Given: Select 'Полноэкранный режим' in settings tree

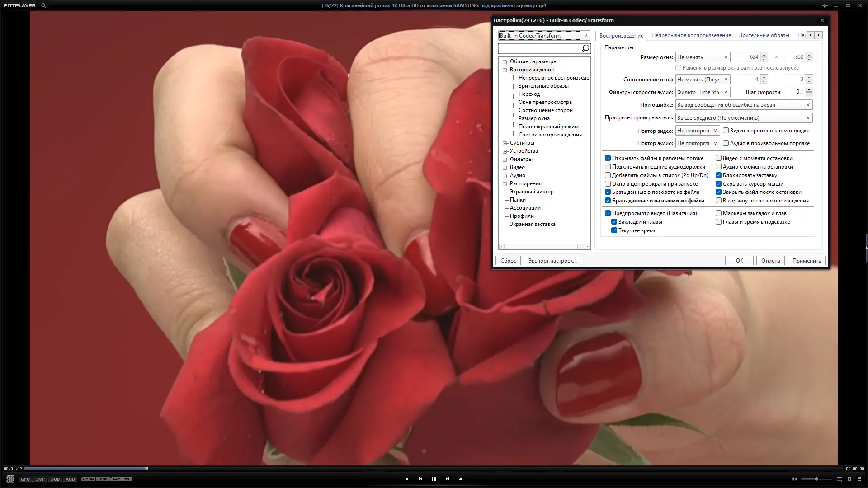Looking at the screenshot, I should [x=548, y=127].
